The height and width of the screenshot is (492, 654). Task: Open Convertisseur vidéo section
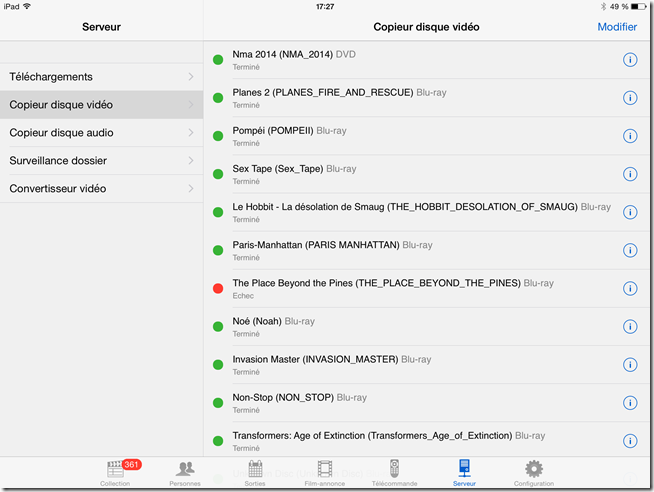(x=101, y=188)
